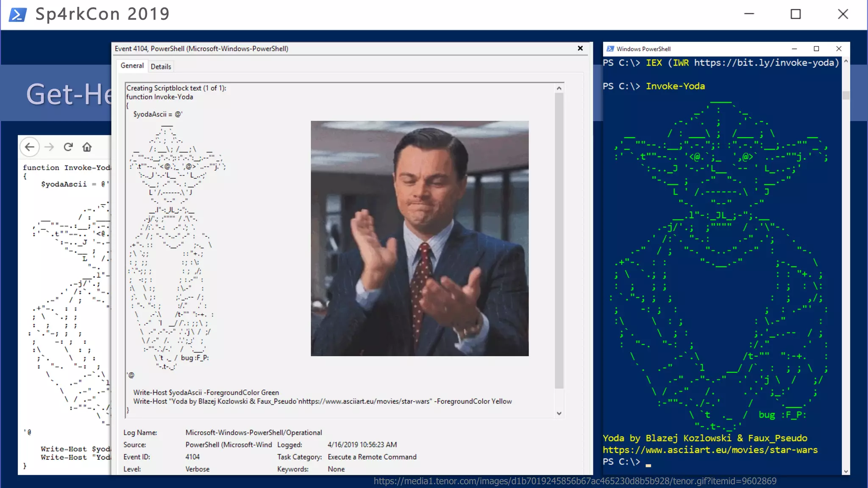The image size is (868, 488).
Task: Minimize the Windows PowerShell window
Action: (794, 49)
